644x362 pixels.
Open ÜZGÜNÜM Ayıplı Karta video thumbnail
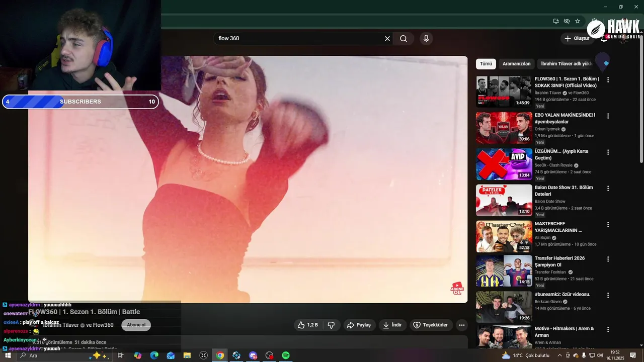(504, 164)
